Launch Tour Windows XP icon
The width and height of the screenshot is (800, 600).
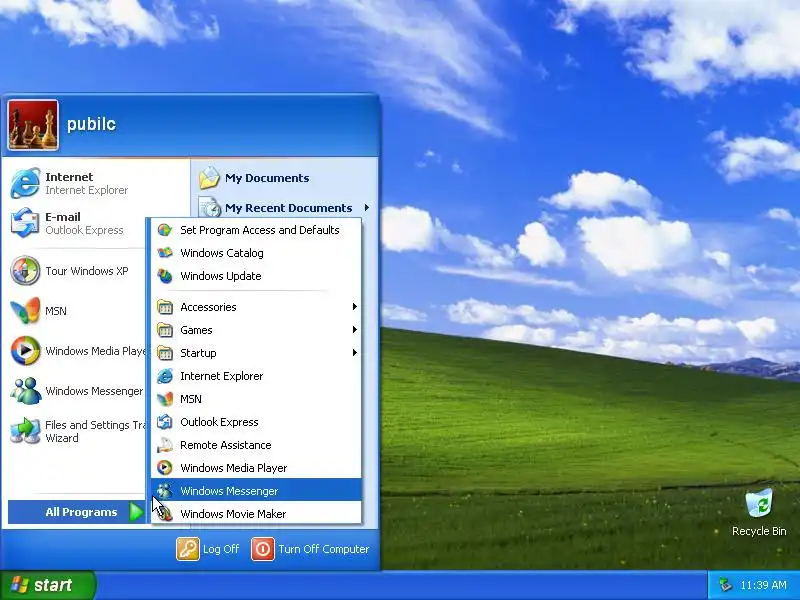coord(25,270)
